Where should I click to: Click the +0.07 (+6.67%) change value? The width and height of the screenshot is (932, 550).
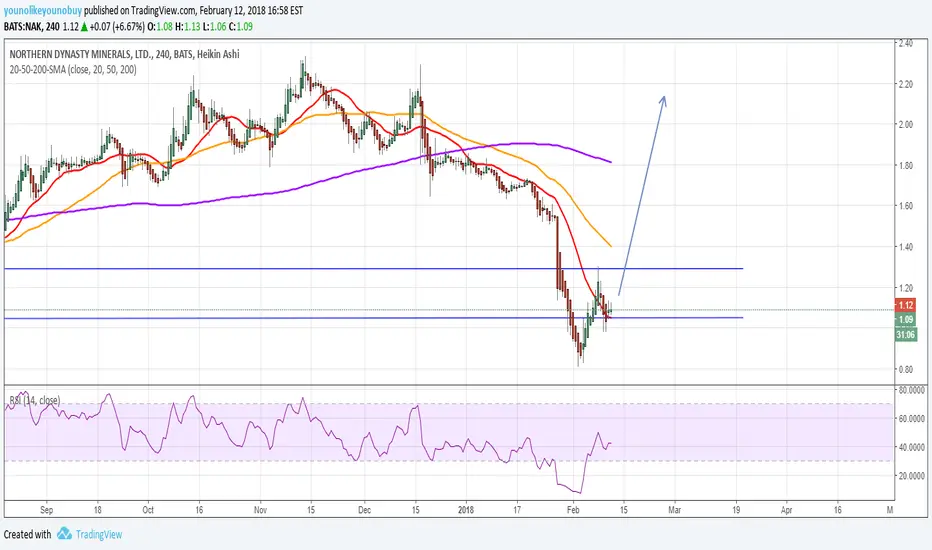117,26
